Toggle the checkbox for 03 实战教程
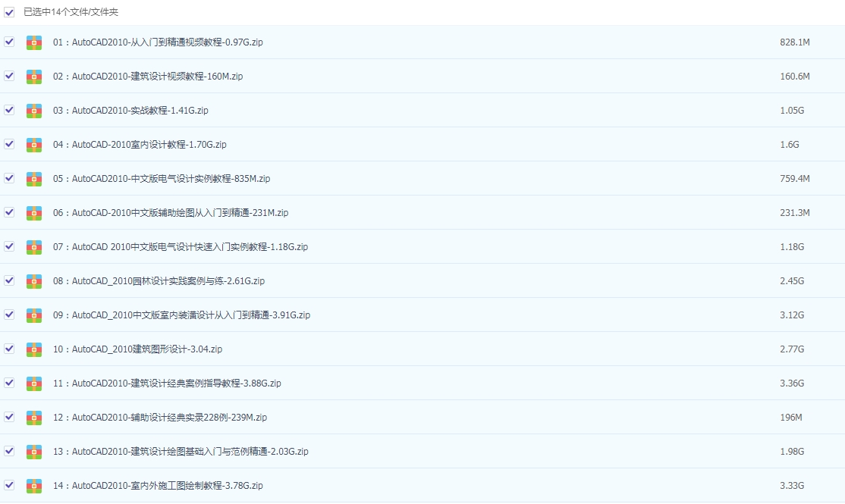The image size is (845, 504). [x=9, y=110]
